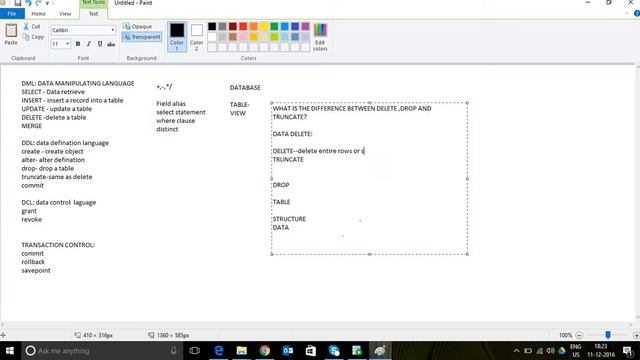Open the Action Center notifications icon

(627, 351)
